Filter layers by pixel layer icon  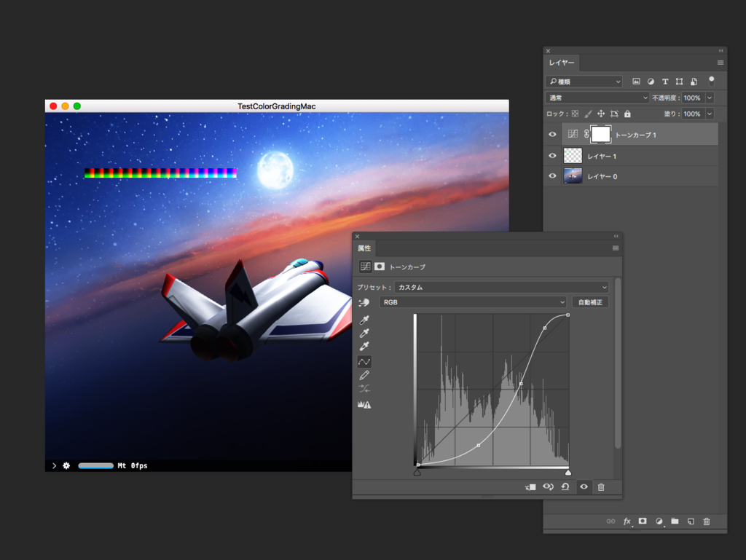[636, 82]
